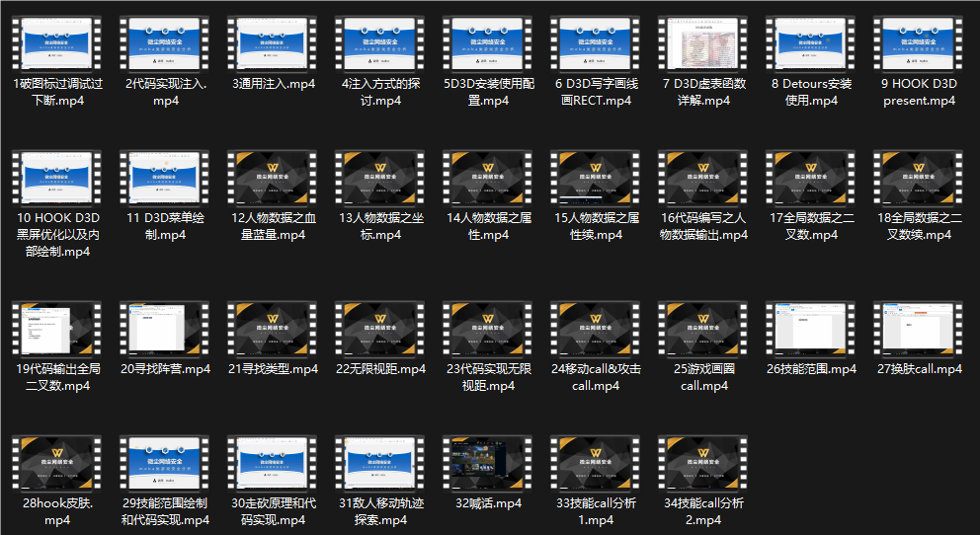Click the 11 D3D菜单绘制.mp4 video icon

pyautogui.click(x=165, y=178)
